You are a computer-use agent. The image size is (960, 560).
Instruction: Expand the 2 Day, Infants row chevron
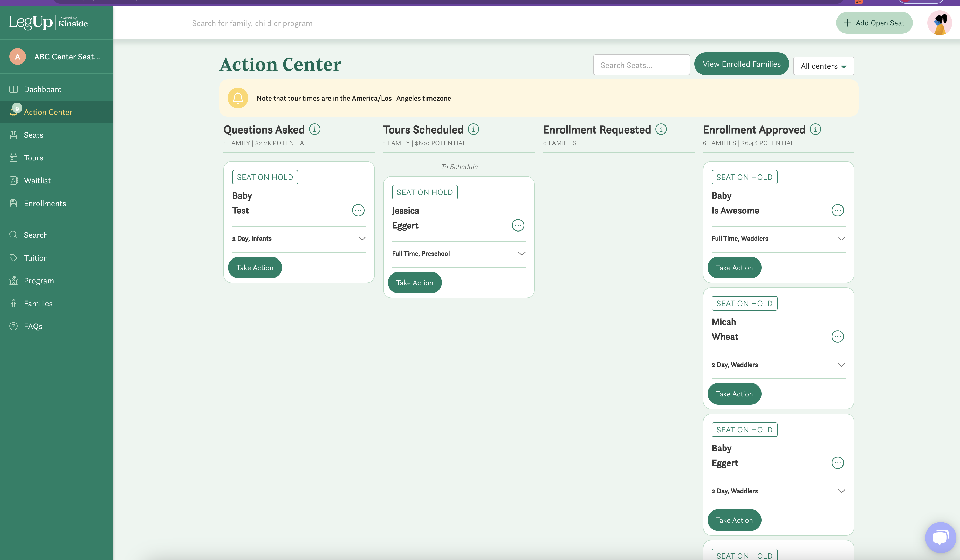point(362,238)
